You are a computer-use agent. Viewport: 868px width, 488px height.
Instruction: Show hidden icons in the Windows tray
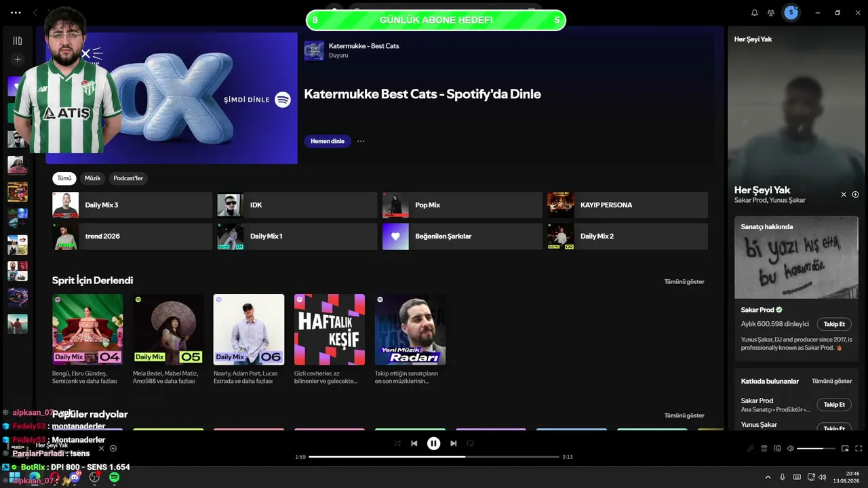coord(768,477)
